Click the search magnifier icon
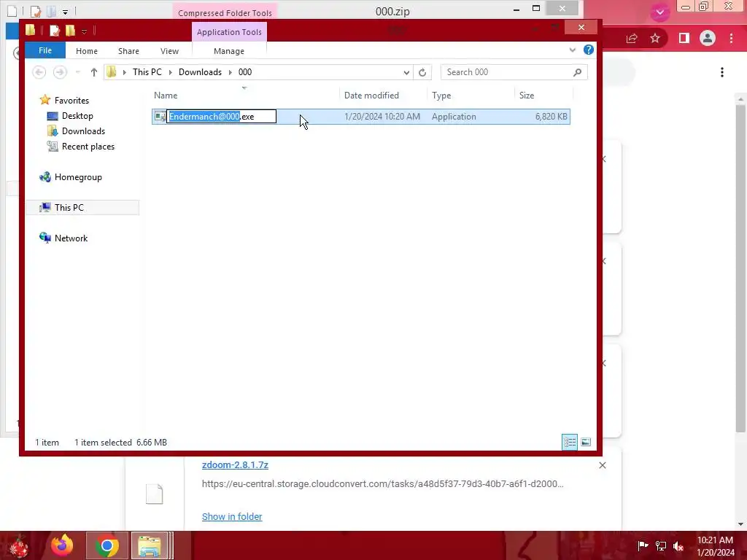The height and width of the screenshot is (560, 747). click(x=578, y=72)
